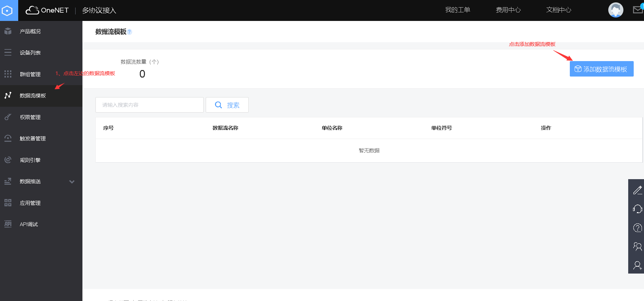Open the user avatar menu
The image size is (644, 301).
(x=615, y=10)
